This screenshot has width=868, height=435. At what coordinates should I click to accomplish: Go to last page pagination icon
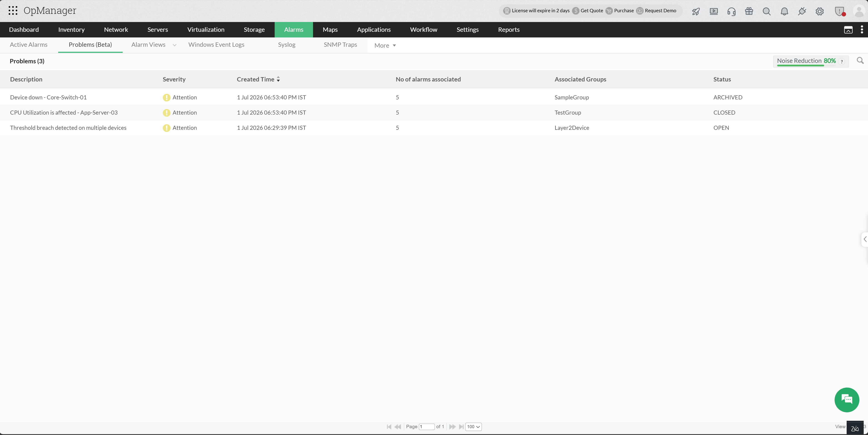[x=461, y=427]
